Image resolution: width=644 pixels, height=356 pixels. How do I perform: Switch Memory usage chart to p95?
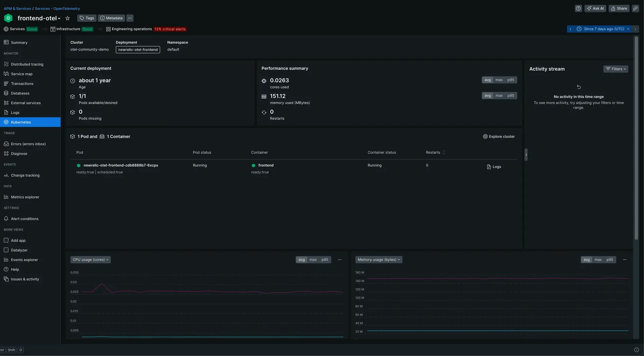click(x=610, y=260)
